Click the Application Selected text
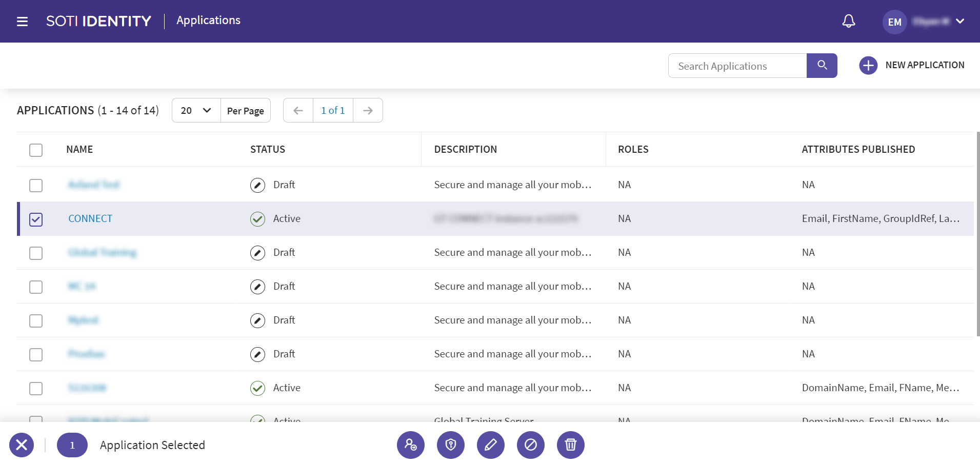Screen dimensions: 980x465 [x=152, y=445]
